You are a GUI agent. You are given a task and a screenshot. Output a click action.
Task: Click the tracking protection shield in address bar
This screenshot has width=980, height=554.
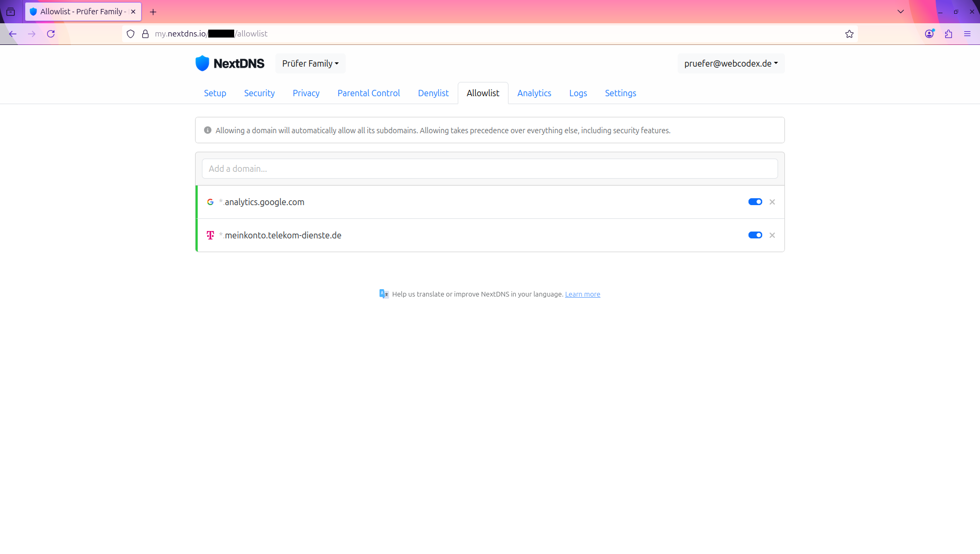131,33
